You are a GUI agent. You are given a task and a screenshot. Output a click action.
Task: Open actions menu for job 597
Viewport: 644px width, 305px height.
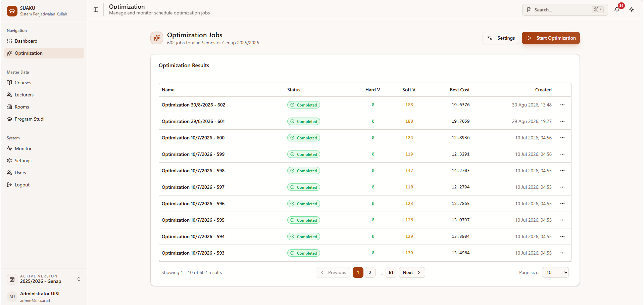[562, 187]
